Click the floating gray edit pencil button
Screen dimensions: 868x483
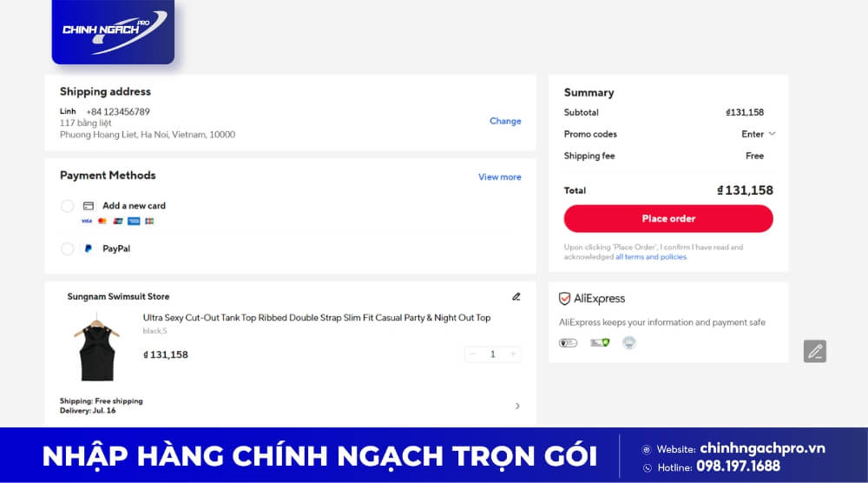pos(814,351)
